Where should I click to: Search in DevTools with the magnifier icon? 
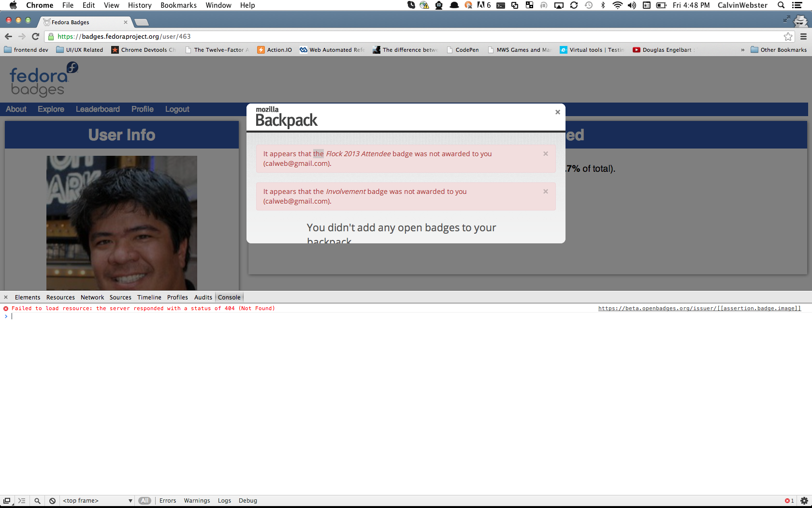click(x=37, y=501)
